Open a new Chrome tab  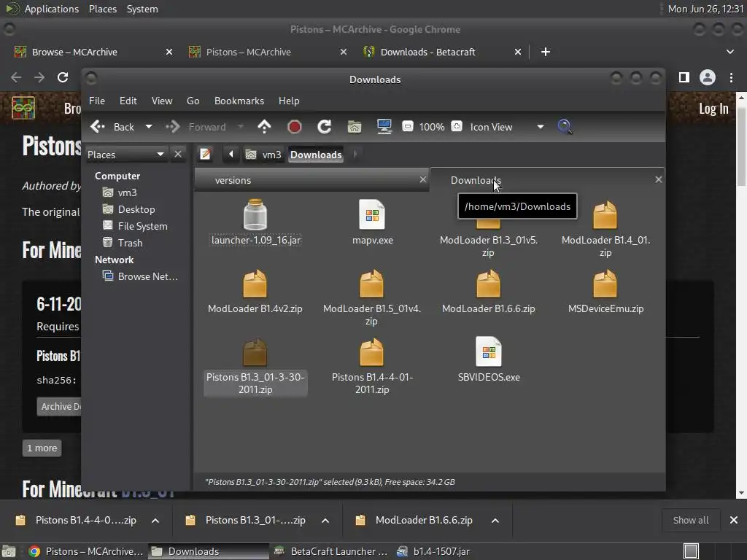(x=546, y=52)
